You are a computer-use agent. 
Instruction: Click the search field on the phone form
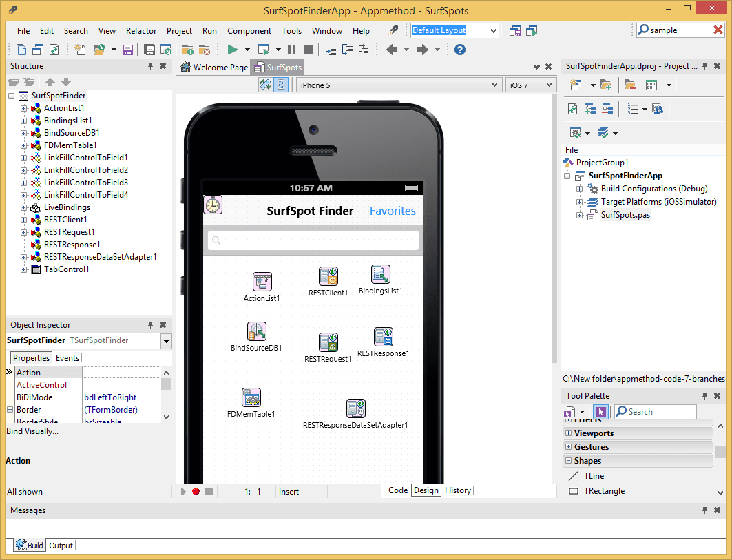pos(313,240)
